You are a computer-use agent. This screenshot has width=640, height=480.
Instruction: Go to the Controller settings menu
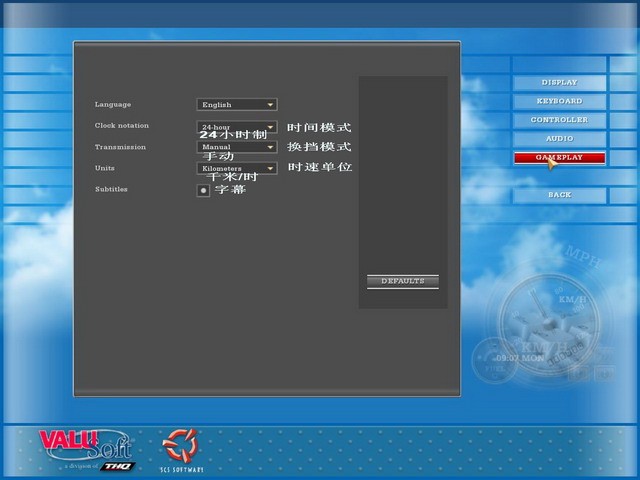(559, 120)
